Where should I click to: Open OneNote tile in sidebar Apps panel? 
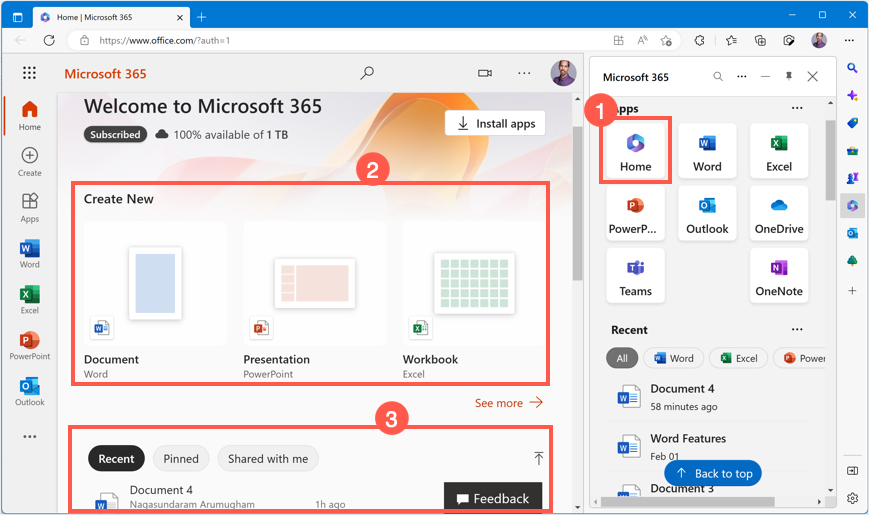(x=779, y=276)
